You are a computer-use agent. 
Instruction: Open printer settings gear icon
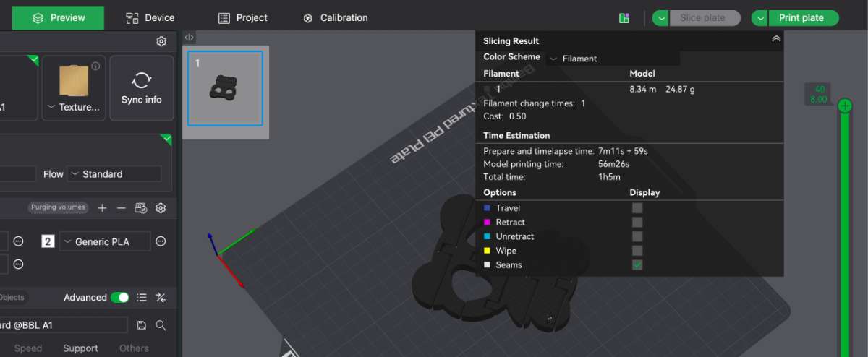[161, 41]
